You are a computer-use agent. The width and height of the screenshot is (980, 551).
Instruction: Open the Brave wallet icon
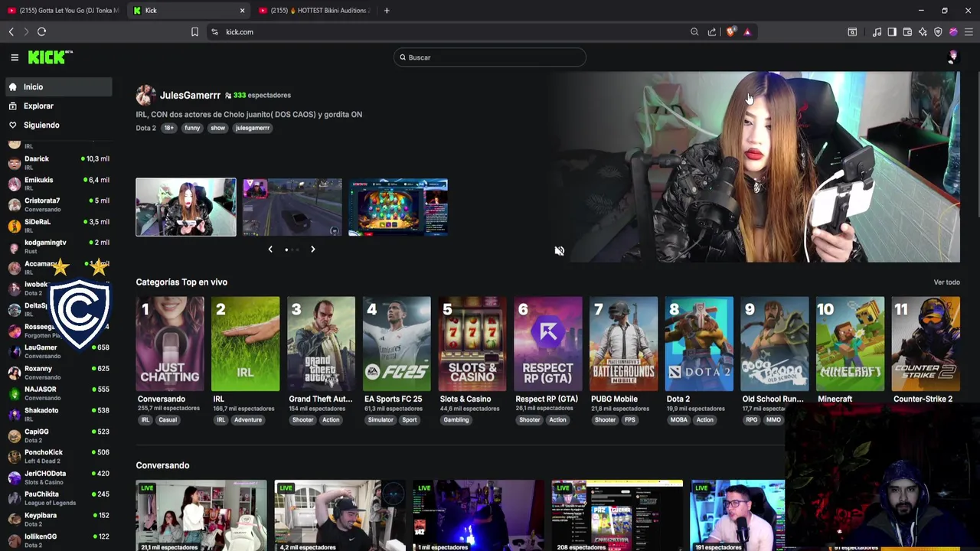click(907, 32)
